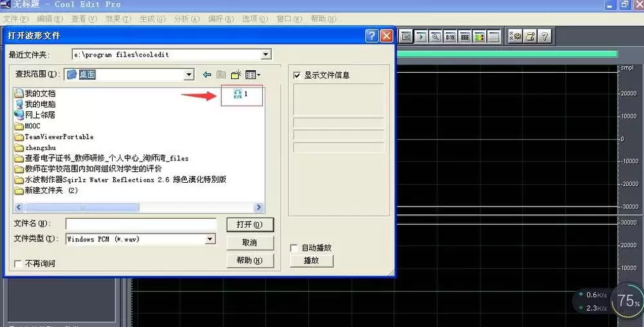Show the level meters toolbar icon

coord(479,37)
